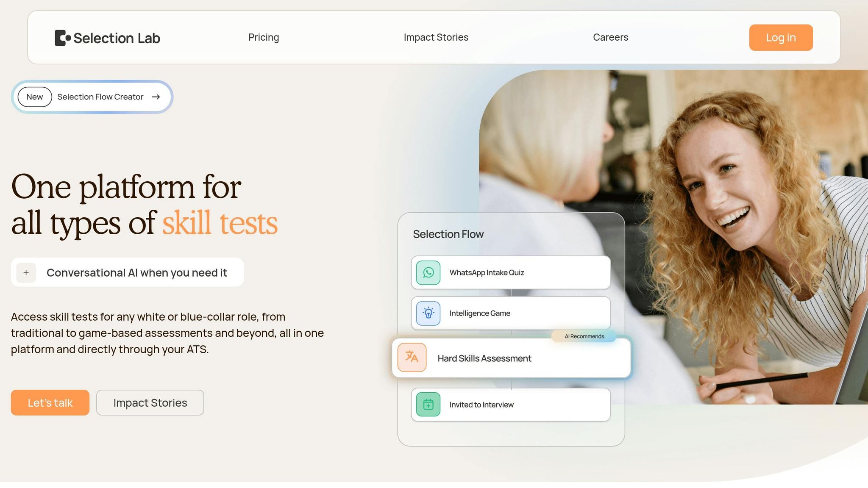
Task: Click the WhatsApp icon in Selection Flow
Action: point(428,273)
